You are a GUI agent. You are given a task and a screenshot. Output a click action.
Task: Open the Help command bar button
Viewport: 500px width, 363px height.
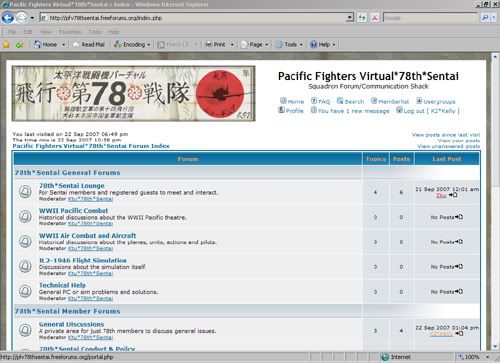point(323,44)
